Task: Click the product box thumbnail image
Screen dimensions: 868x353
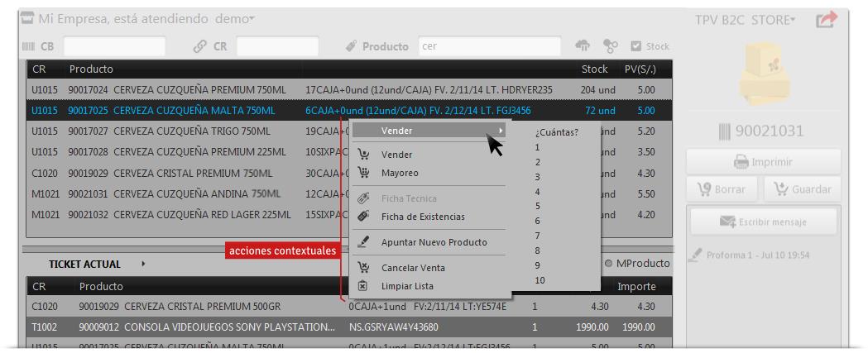Action: click(764, 73)
